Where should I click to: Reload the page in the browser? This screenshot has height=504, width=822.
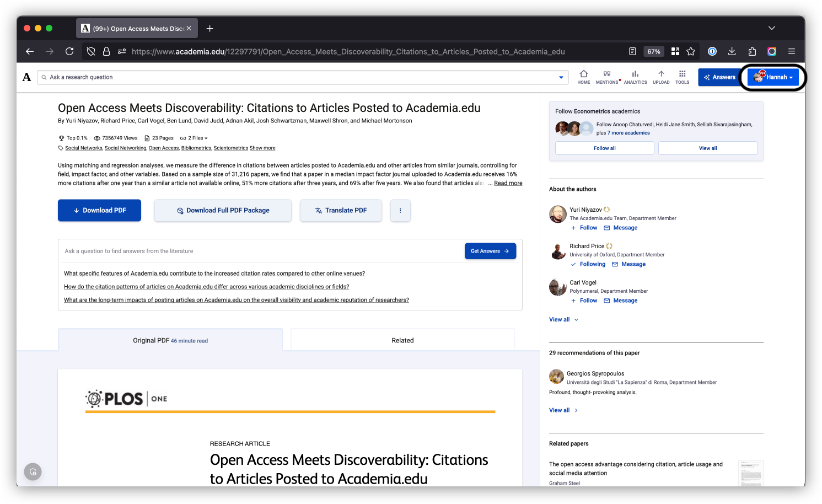point(69,51)
